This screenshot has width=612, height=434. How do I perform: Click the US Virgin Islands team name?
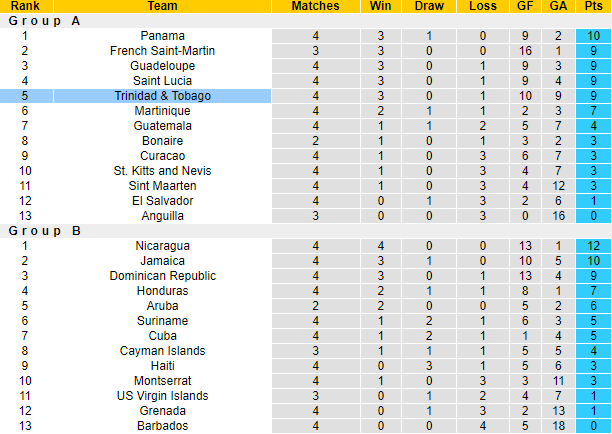coord(162,396)
